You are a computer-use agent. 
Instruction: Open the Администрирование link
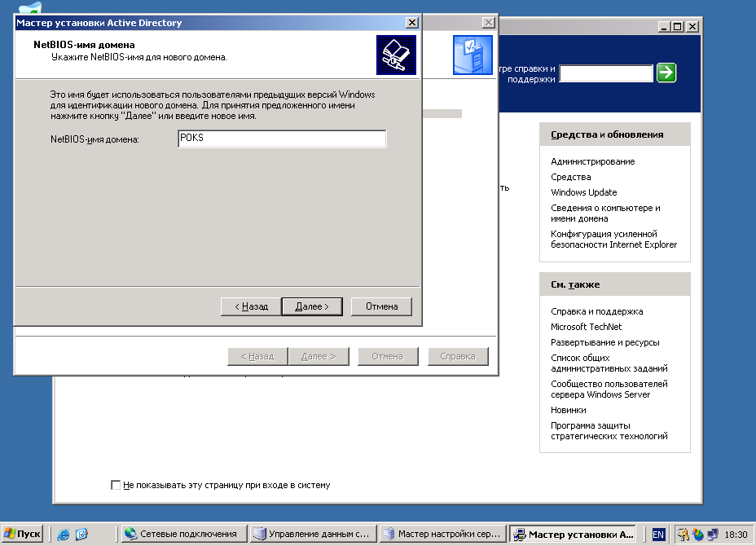pyautogui.click(x=592, y=161)
